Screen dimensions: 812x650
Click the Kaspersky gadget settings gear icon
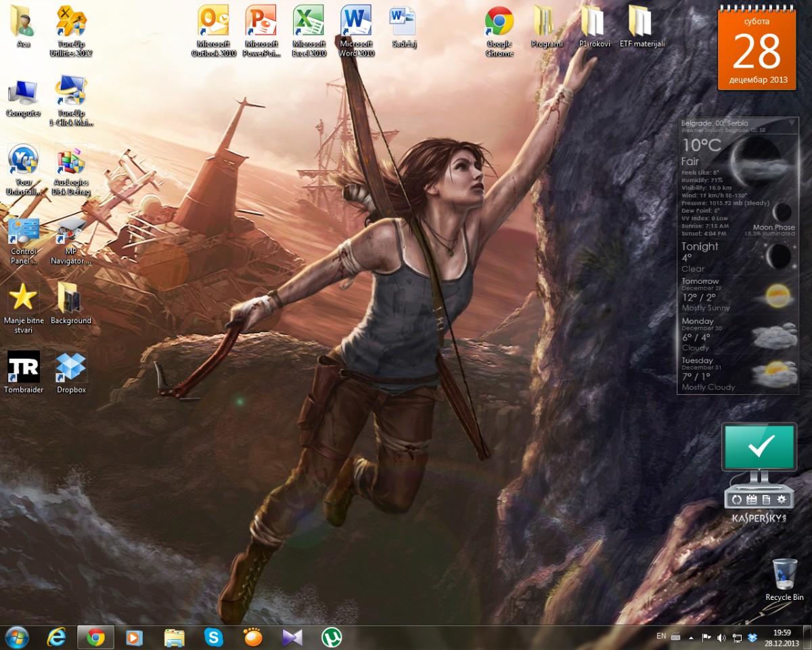coord(782,500)
